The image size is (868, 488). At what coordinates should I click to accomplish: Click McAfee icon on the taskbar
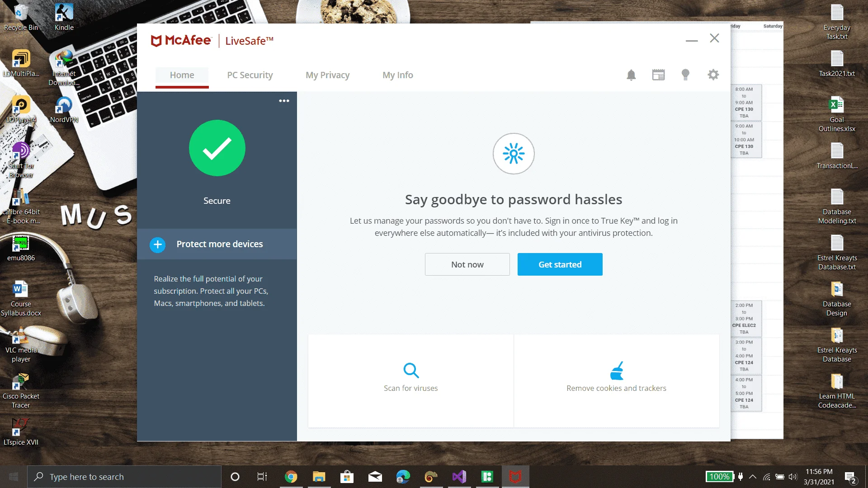pyautogui.click(x=515, y=477)
